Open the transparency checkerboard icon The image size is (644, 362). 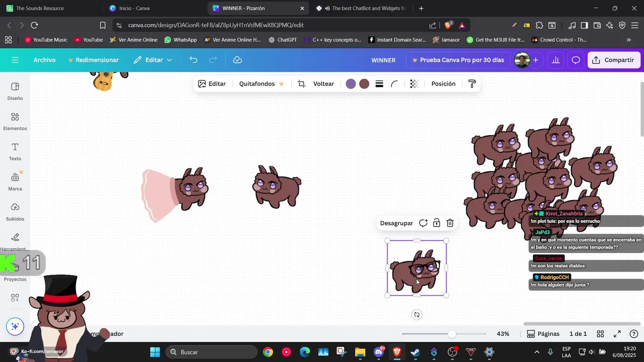[x=414, y=84]
